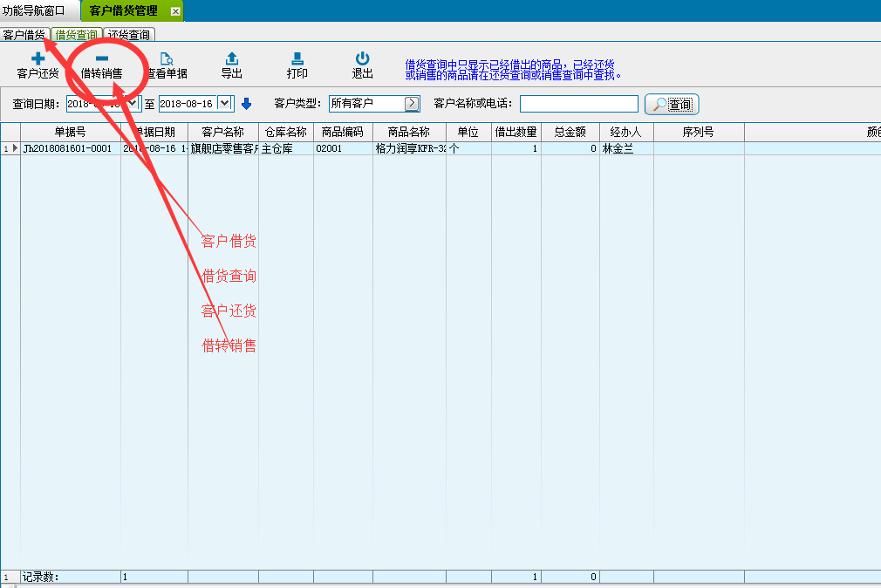Click the 客户名称或电话 input field
The image size is (881, 588).
click(578, 104)
